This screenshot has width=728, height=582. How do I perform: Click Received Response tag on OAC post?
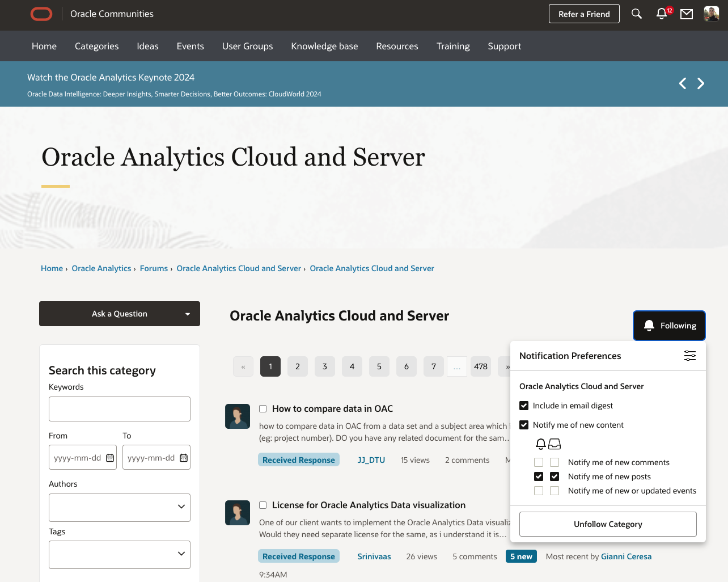click(299, 460)
